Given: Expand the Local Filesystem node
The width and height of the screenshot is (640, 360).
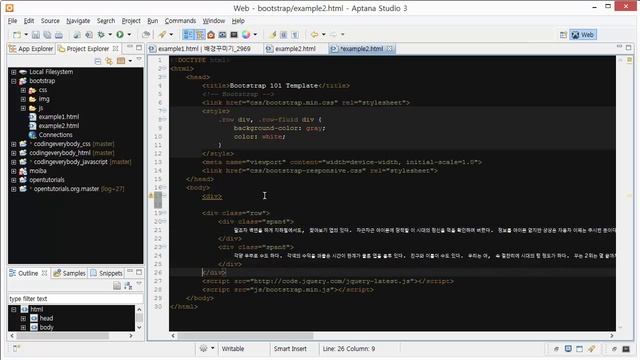Looking at the screenshot, I should coord(13,72).
